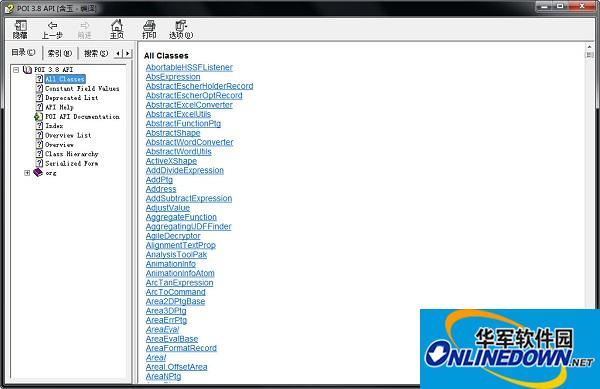Select Constant Field Values in the tree
This screenshot has height=389, width=600.
click(x=82, y=88)
